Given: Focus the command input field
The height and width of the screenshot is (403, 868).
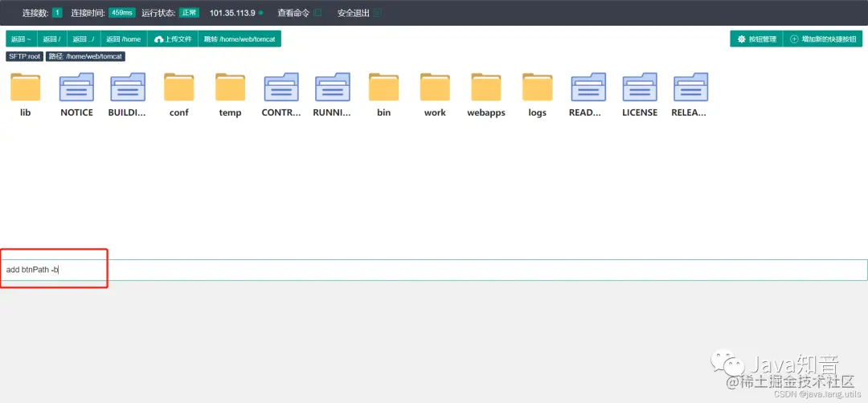Looking at the screenshot, I should [x=434, y=270].
